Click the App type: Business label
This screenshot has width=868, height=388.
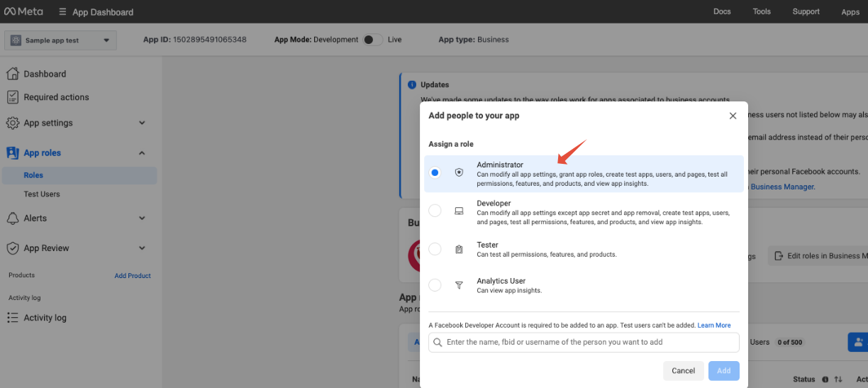pos(474,40)
